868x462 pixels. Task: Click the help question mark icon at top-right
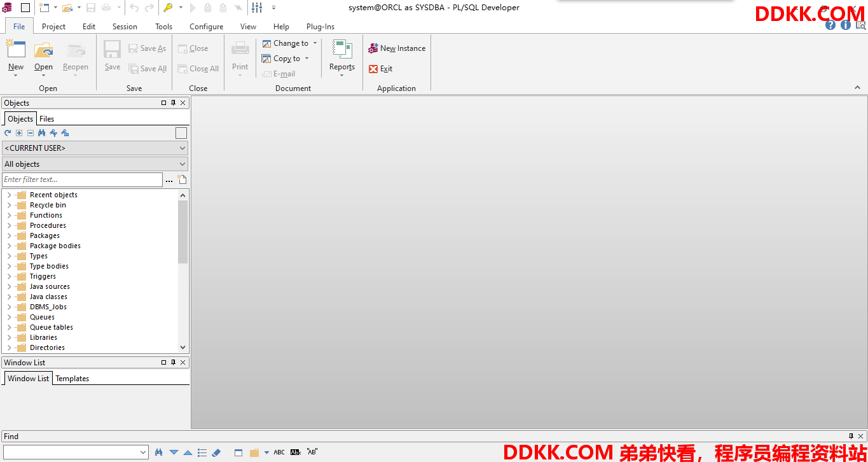tap(830, 25)
